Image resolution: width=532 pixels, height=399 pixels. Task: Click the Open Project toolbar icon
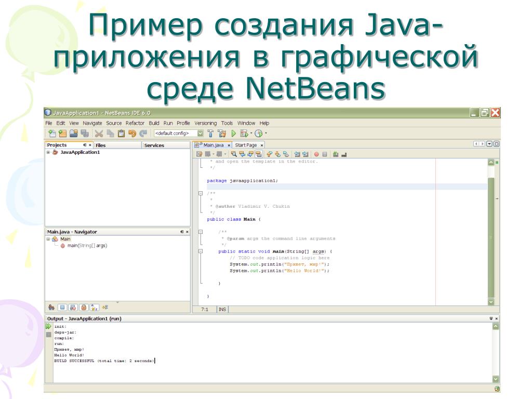coord(74,134)
